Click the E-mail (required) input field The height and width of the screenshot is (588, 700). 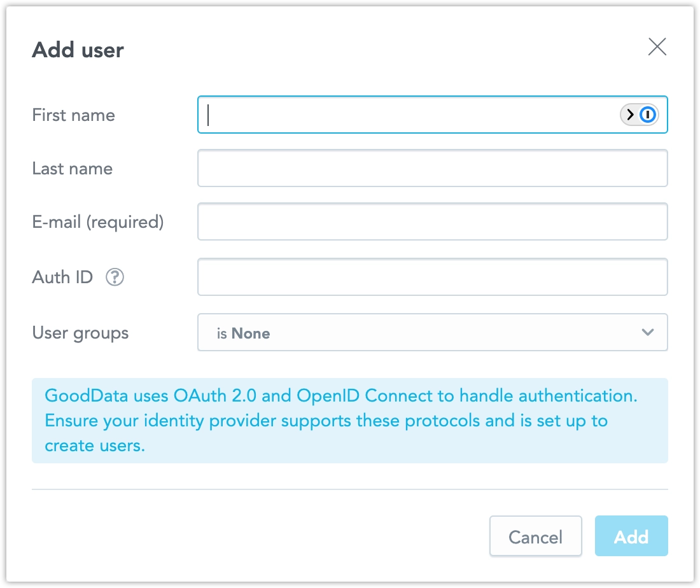(x=433, y=221)
